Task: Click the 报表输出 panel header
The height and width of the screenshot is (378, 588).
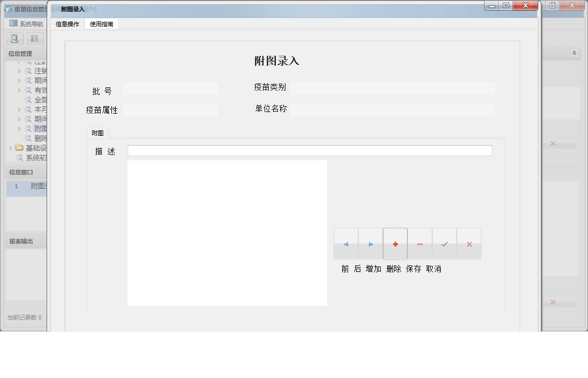Action: tap(26, 241)
